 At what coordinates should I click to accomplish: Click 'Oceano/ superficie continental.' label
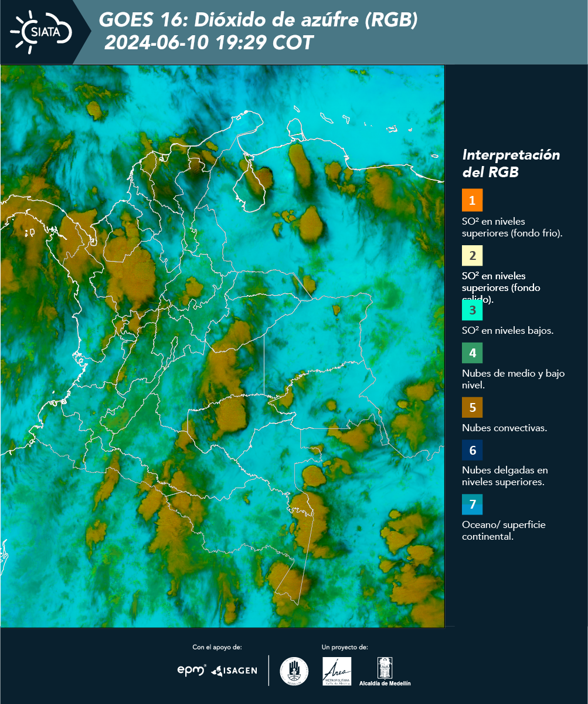coord(504,530)
